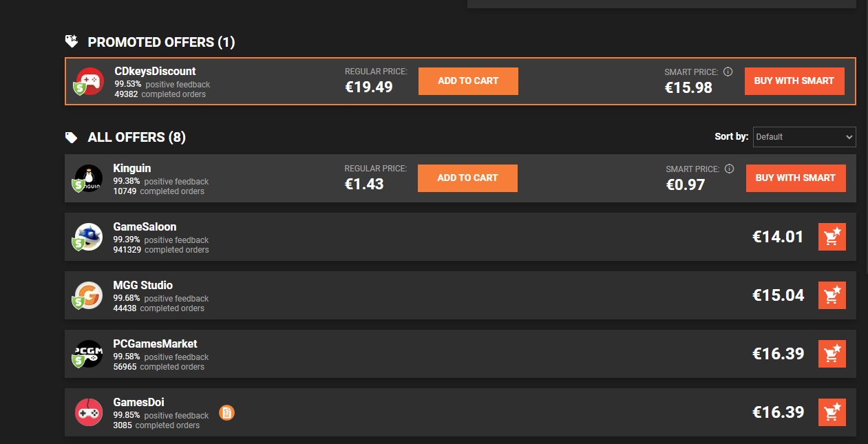Click the GameSaloon seller avatar
This screenshot has width=868, height=444.
[x=88, y=237]
